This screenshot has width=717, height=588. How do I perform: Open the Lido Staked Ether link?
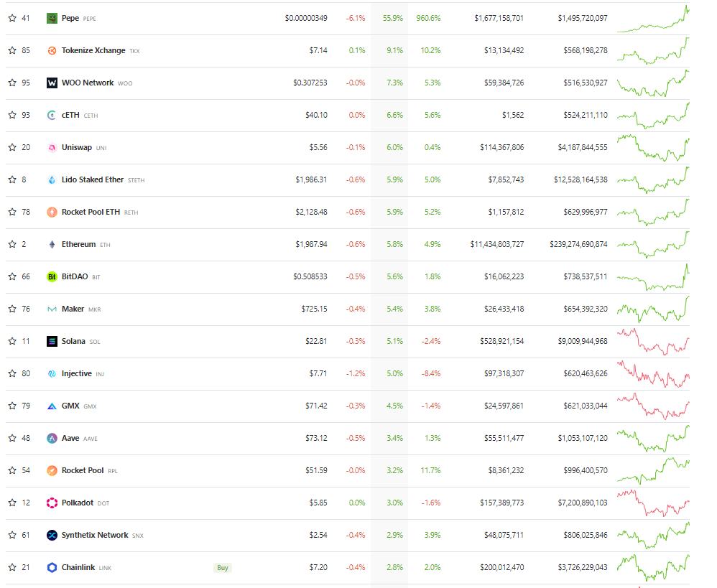point(92,179)
